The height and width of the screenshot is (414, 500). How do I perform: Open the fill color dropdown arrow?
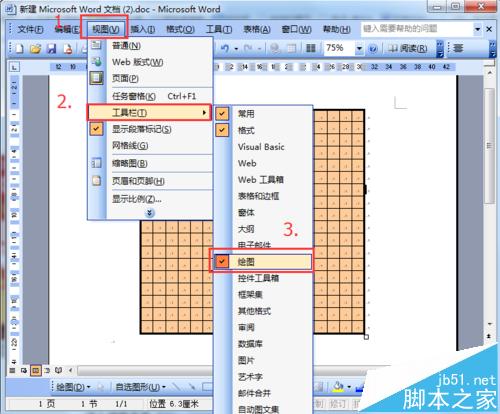[x=349, y=387]
